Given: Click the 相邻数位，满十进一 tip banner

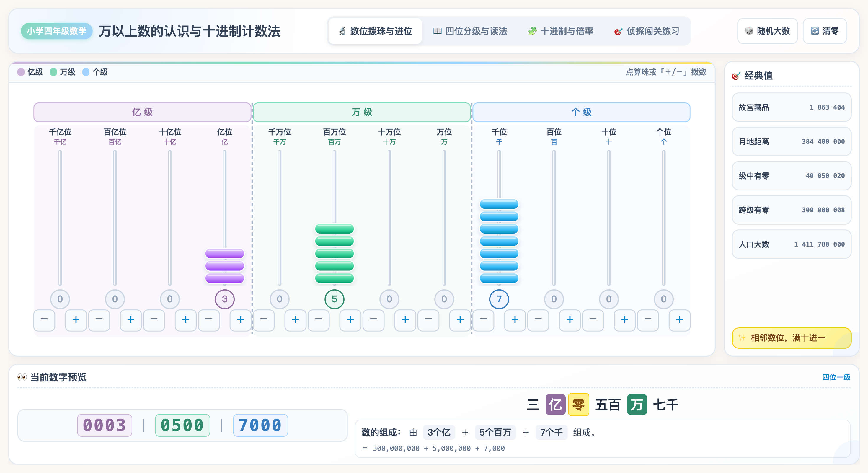Looking at the screenshot, I should 792,338.
